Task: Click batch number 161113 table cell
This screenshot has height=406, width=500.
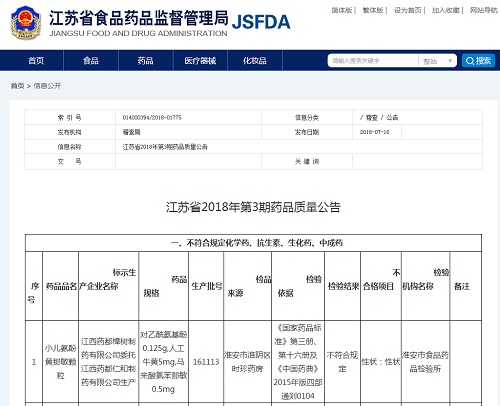Action: click(206, 362)
